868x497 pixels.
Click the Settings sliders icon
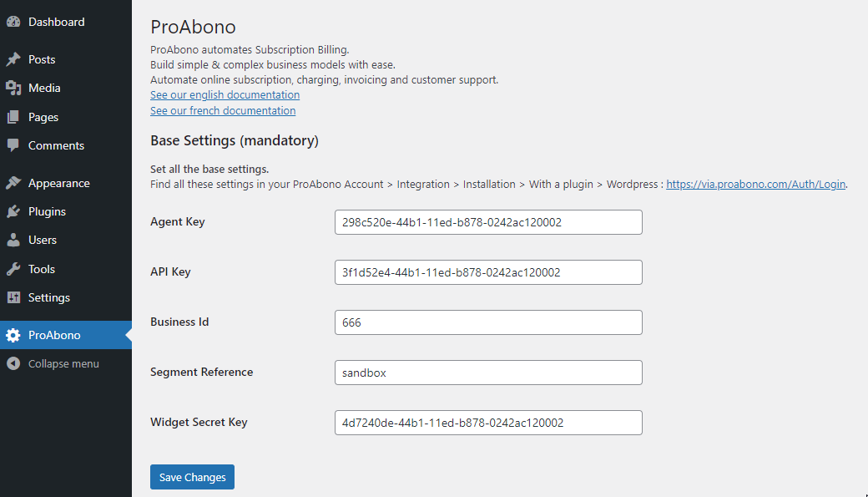coord(13,297)
